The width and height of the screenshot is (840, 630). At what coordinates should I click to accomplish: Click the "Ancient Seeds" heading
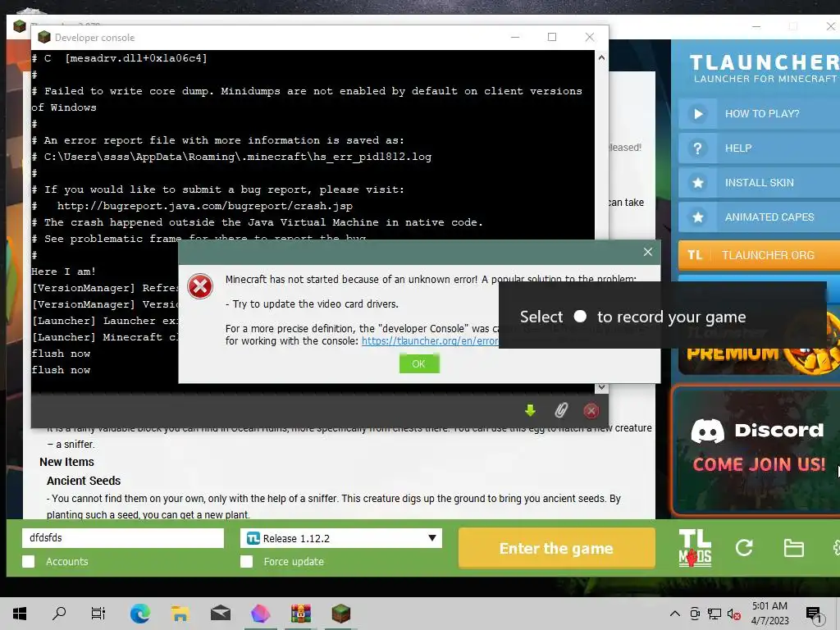click(x=84, y=481)
